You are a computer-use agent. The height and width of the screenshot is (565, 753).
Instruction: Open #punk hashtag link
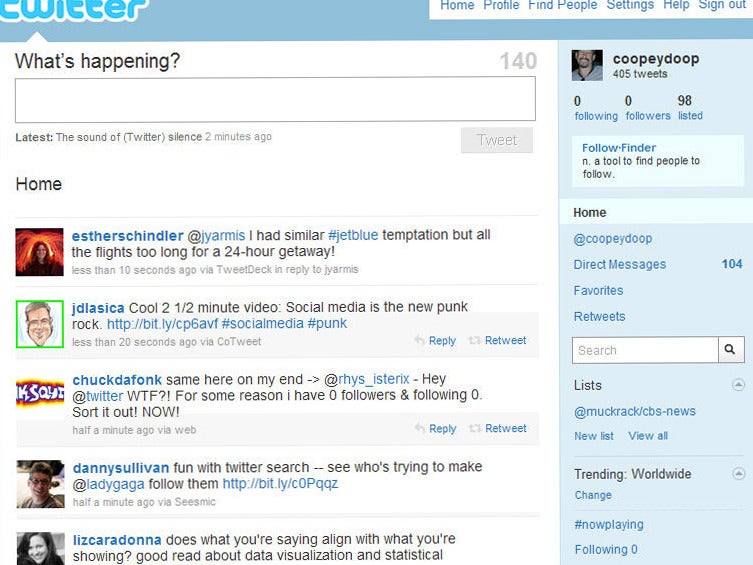[327, 324]
